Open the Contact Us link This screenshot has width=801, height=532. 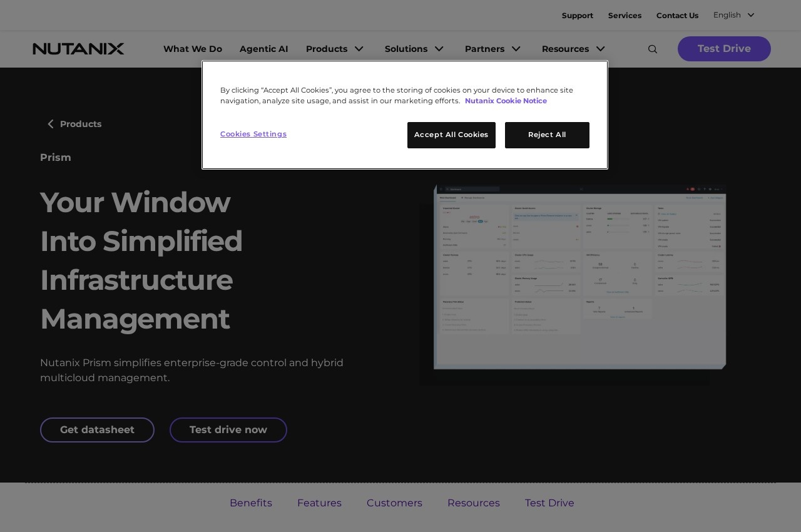click(x=677, y=16)
